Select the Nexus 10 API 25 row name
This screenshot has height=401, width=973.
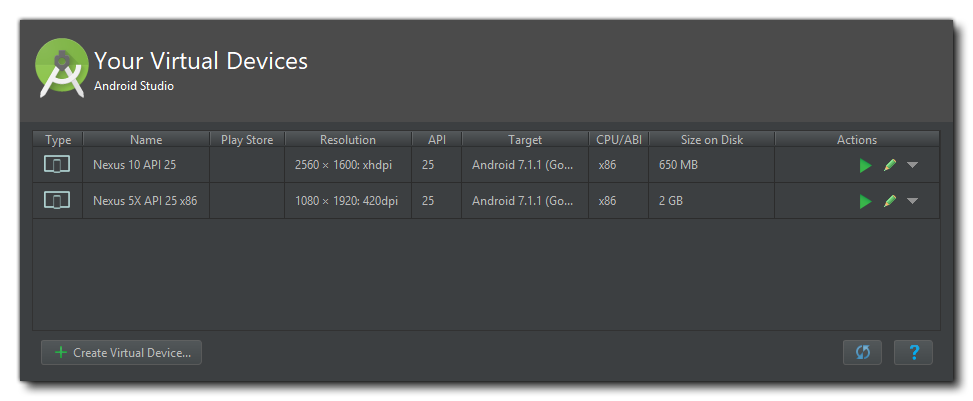click(135, 165)
